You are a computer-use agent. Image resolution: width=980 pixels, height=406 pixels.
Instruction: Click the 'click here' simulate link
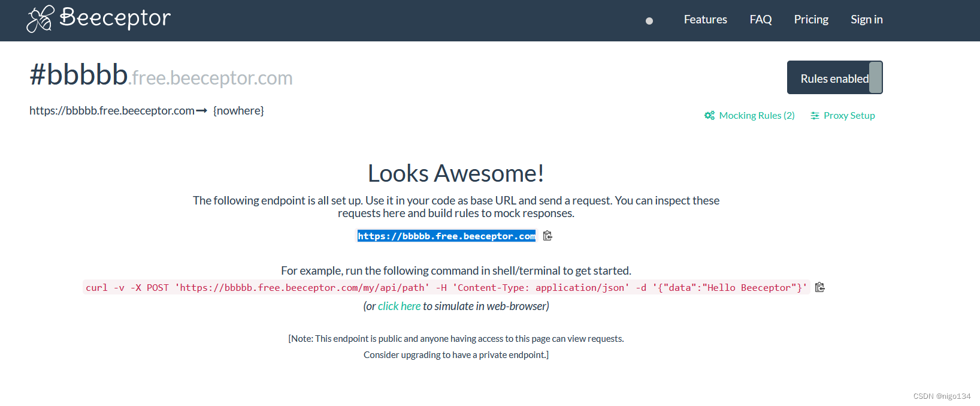(399, 306)
